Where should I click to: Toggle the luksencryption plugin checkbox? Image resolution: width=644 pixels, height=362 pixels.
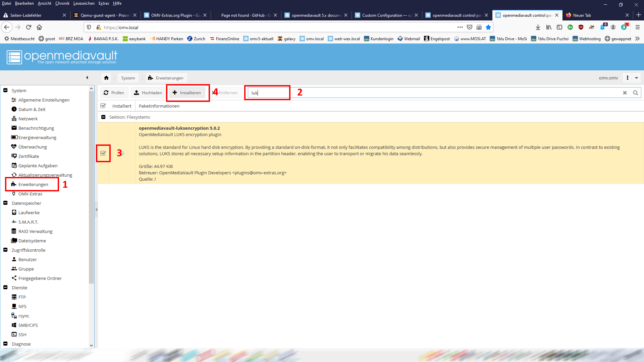(103, 153)
